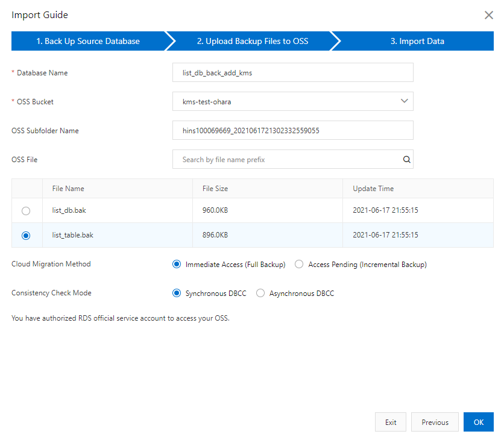This screenshot has height=440, width=504.
Task: Click the list_table.bak file name
Action: coord(72,235)
